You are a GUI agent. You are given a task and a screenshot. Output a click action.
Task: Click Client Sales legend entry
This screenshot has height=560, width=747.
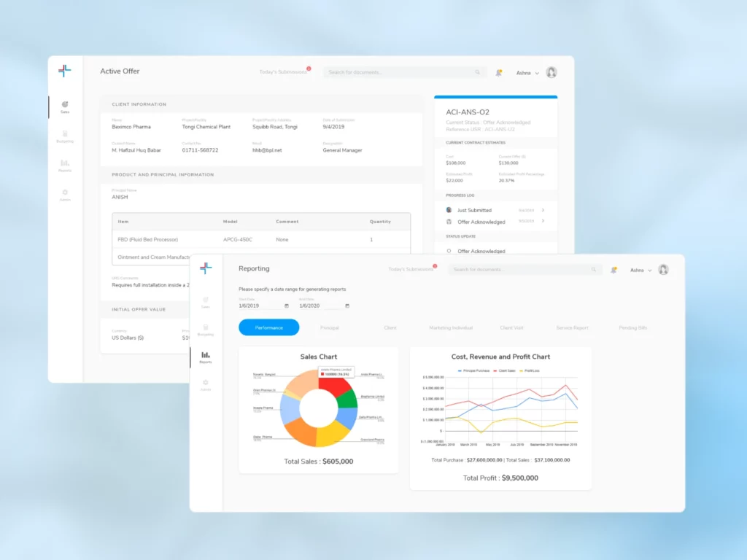[505, 370]
